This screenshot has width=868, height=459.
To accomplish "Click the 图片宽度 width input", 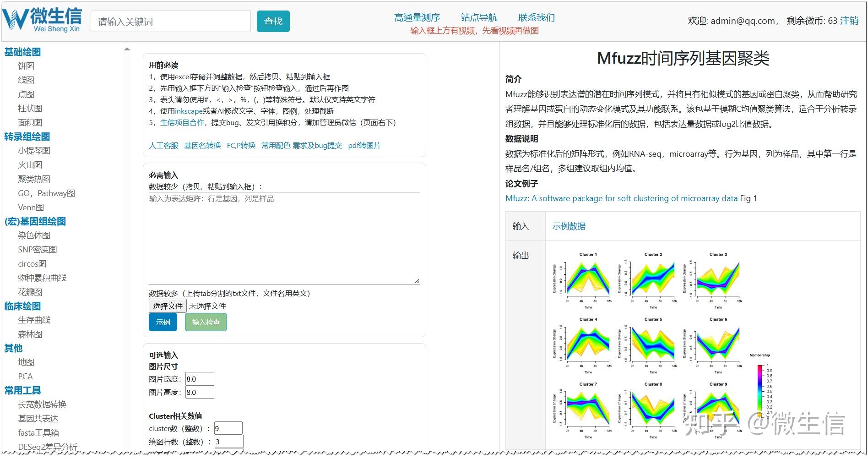I will pyautogui.click(x=199, y=378).
